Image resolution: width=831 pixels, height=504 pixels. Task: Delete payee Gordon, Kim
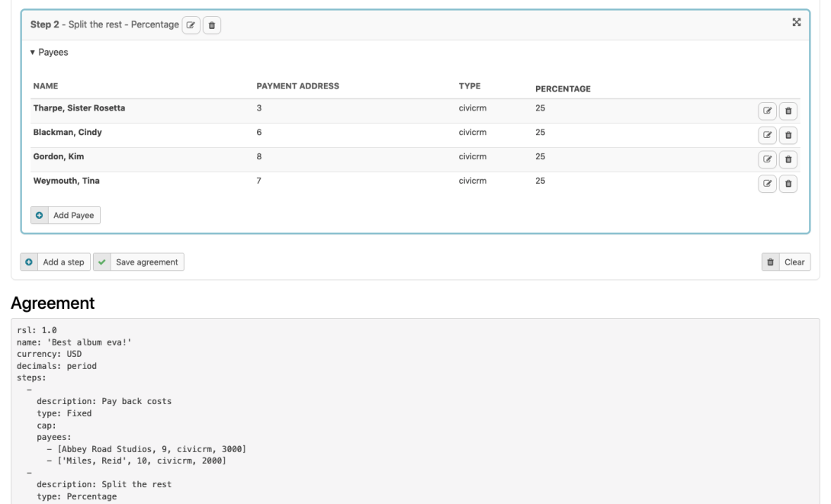(x=788, y=159)
